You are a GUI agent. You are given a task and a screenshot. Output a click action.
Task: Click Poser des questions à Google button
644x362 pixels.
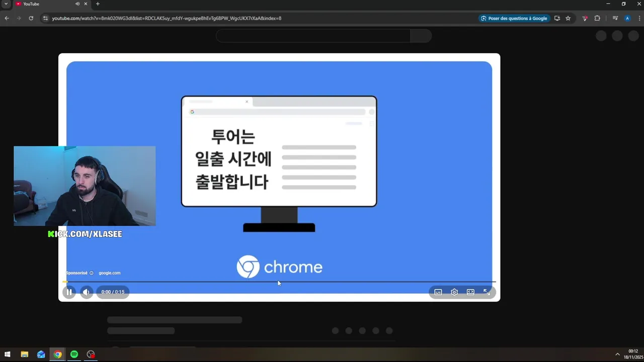tap(514, 18)
